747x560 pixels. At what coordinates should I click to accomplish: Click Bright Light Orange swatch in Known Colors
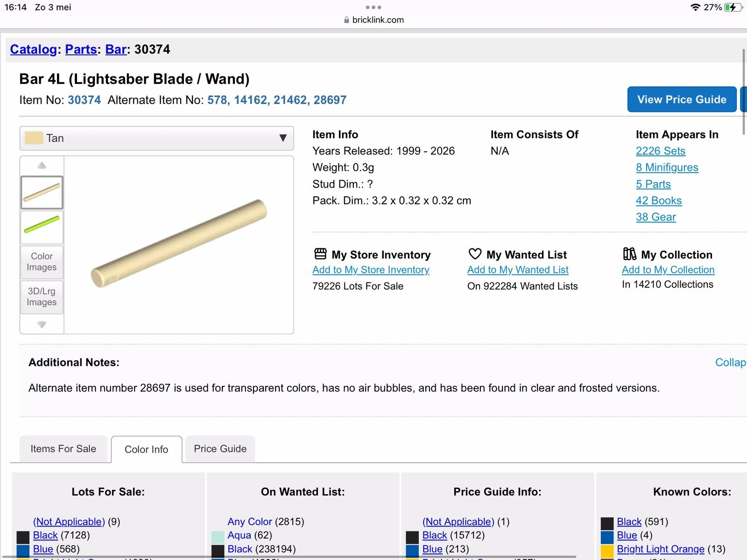607,551
